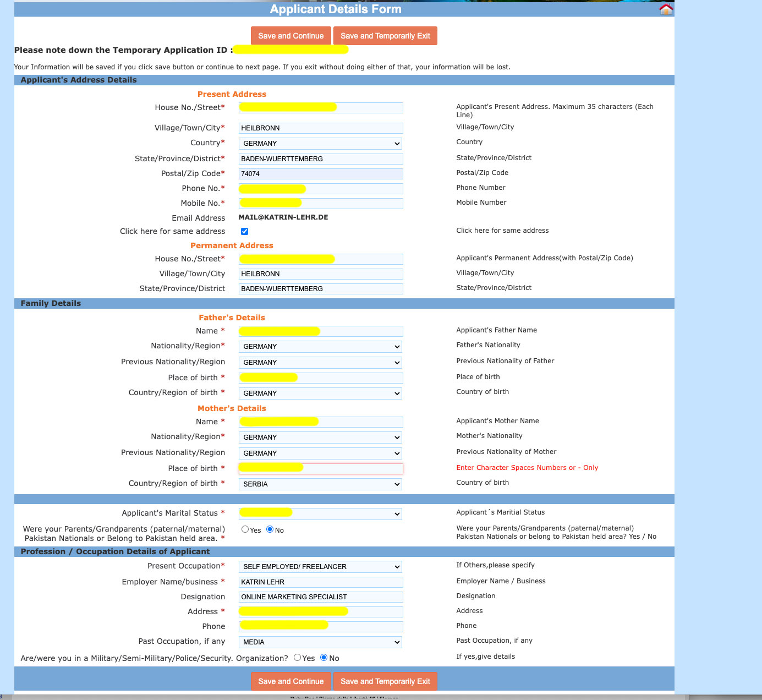Open Past Occupation dropdown showing Media
Viewport: 762px width, 700px height.
point(320,642)
